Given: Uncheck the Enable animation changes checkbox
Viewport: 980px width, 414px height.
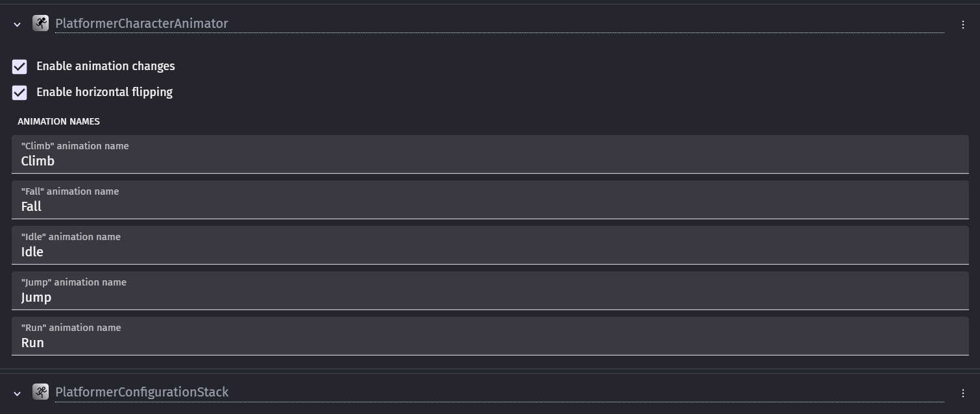Looking at the screenshot, I should click(19, 67).
